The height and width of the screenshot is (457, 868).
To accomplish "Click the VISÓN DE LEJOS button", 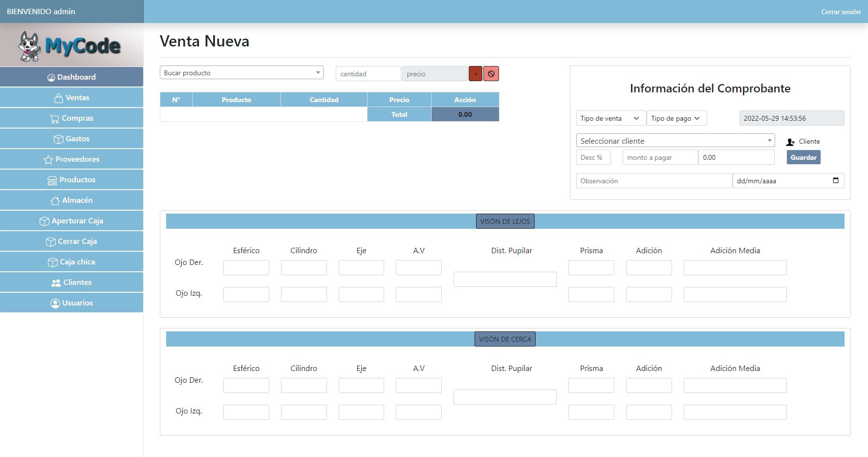I will pos(505,221).
